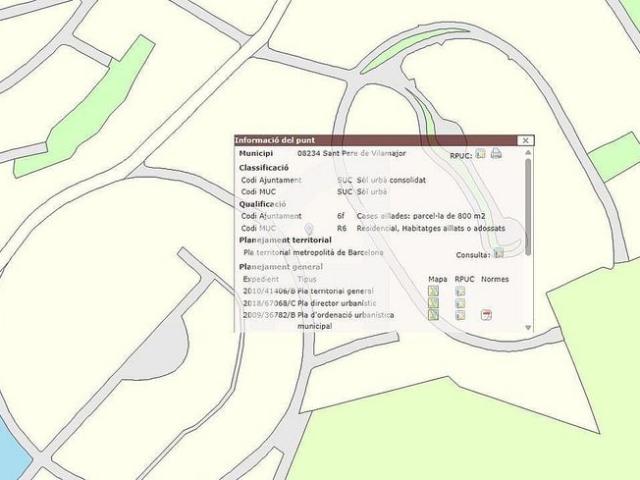The width and height of the screenshot is (640, 480).
Task: Click the 'Classificació' section heading
Action: pyautogui.click(x=264, y=168)
